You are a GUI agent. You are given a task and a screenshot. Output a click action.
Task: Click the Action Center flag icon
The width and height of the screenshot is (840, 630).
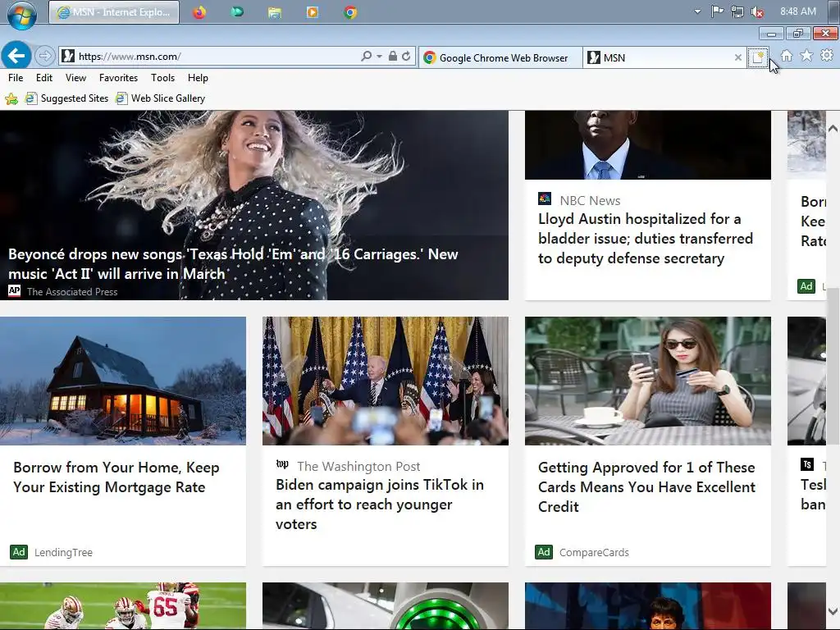click(x=717, y=11)
